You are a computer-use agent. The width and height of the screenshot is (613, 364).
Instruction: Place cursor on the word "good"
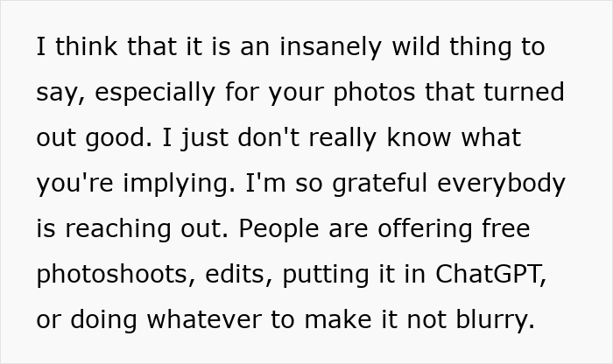125,137
